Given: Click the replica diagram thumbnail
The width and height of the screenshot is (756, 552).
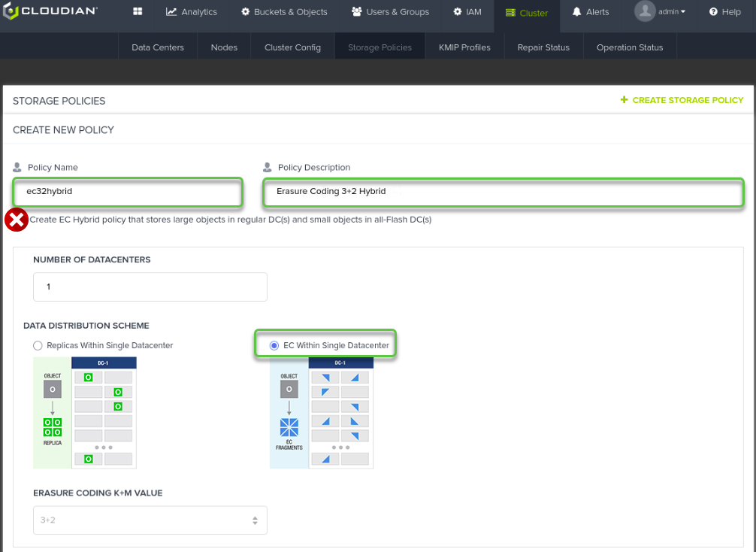Looking at the screenshot, I should click(85, 412).
